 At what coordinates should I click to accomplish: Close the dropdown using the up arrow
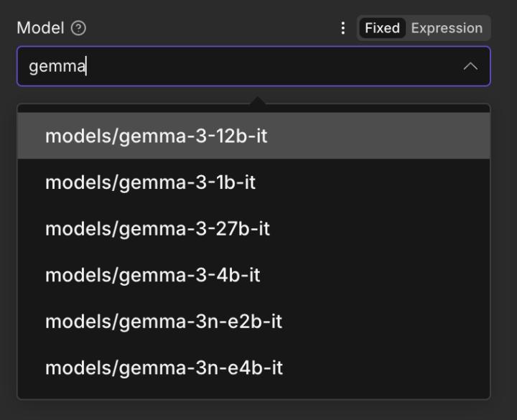tap(470, 67)
